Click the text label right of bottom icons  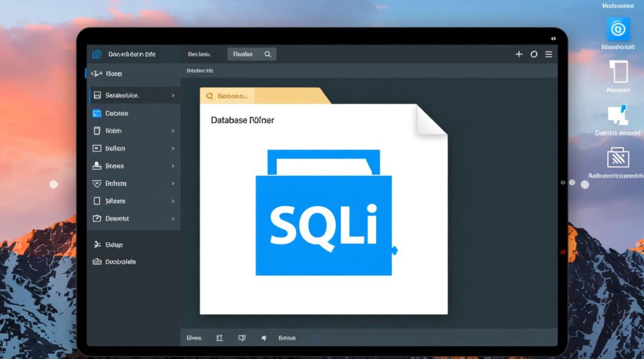point(287,338)
